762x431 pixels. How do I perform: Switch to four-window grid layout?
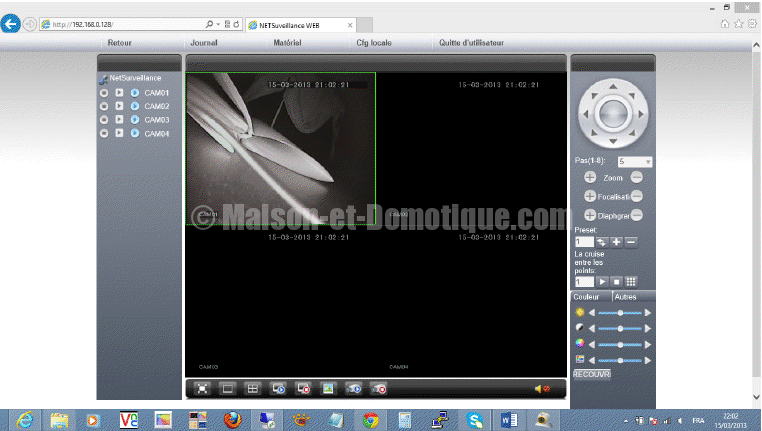pos(252,389)
